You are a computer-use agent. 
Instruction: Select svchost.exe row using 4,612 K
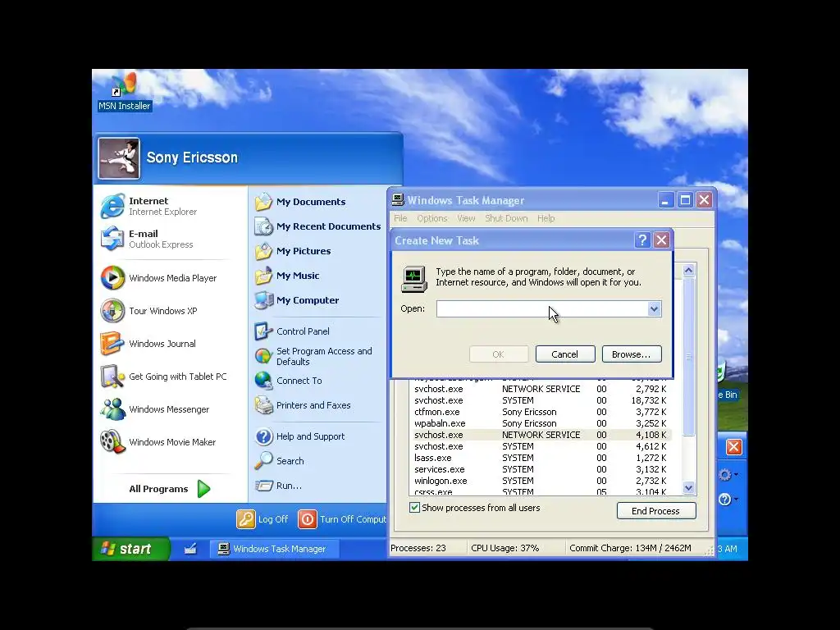(540, 446)
